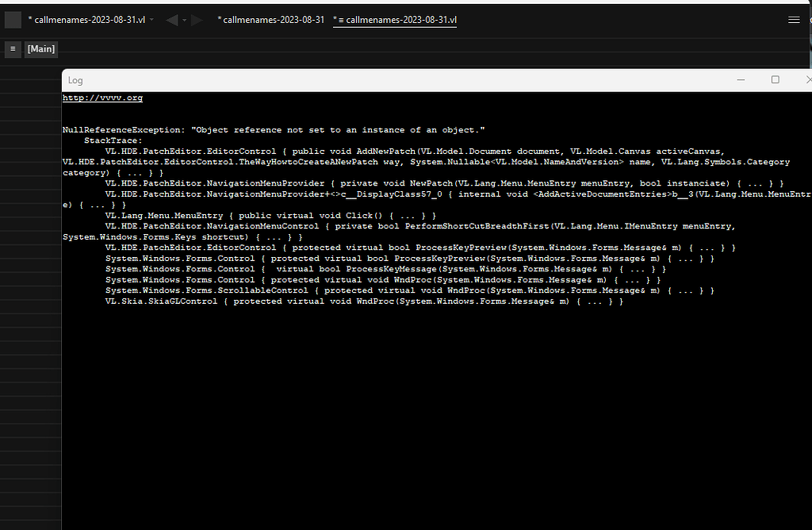The height and width of the screenshot is (530, 812).
Task: Maximize the Log window
Action: [776, 79]
